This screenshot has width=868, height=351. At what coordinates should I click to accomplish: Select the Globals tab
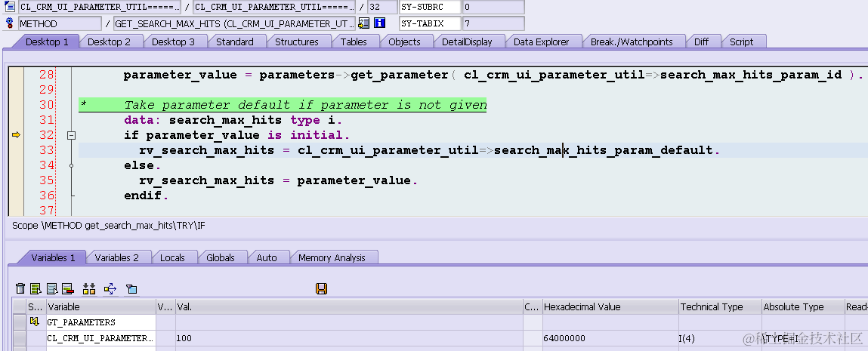click(x=221, y=257)
